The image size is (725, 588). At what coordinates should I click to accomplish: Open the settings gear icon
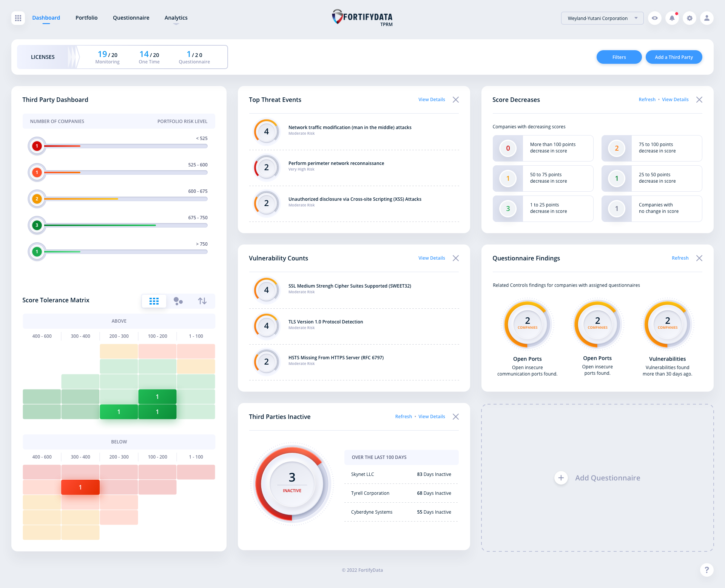pyautogui.click(x=690, y=18)
